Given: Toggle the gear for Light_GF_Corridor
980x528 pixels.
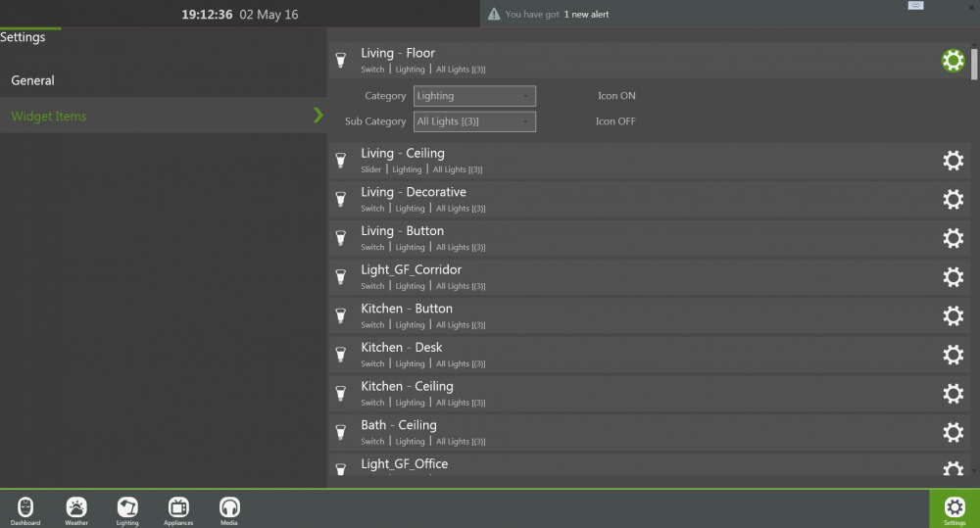Looking at the screenshot, I should point(953,277).
